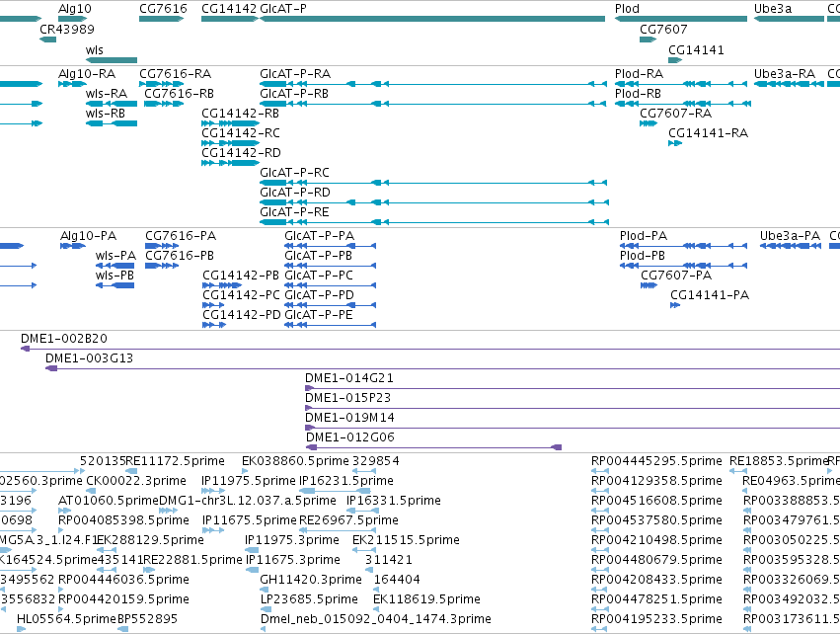Viewport: 840px width, 634px height.
Task: Click the GlcAT-P-RB transcript label
Action: coord(294,93)
